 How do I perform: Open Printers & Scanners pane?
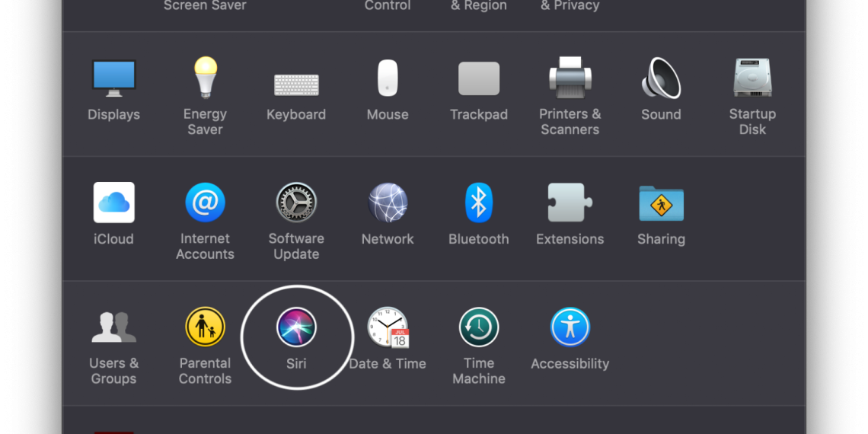coord(570,78)
